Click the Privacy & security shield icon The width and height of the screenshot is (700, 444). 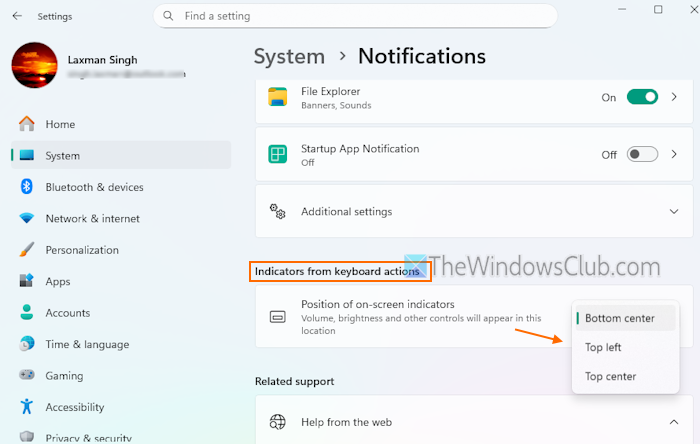pos(27,437)
